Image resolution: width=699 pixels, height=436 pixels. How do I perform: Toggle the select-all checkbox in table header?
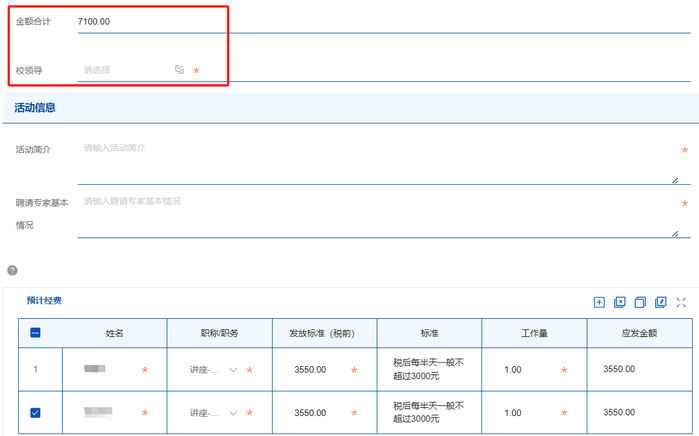coord(35,333)
